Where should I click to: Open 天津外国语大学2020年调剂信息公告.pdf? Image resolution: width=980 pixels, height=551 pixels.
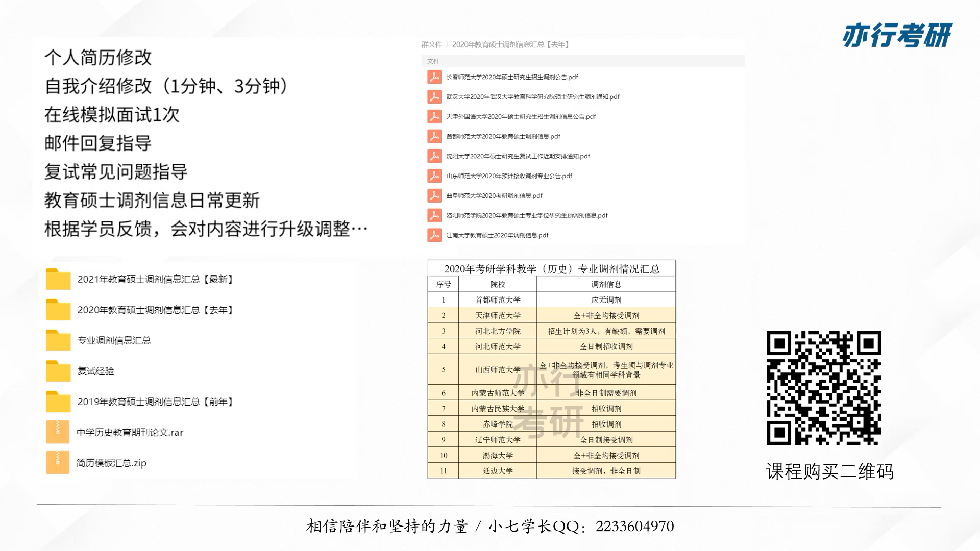(521, 116)
